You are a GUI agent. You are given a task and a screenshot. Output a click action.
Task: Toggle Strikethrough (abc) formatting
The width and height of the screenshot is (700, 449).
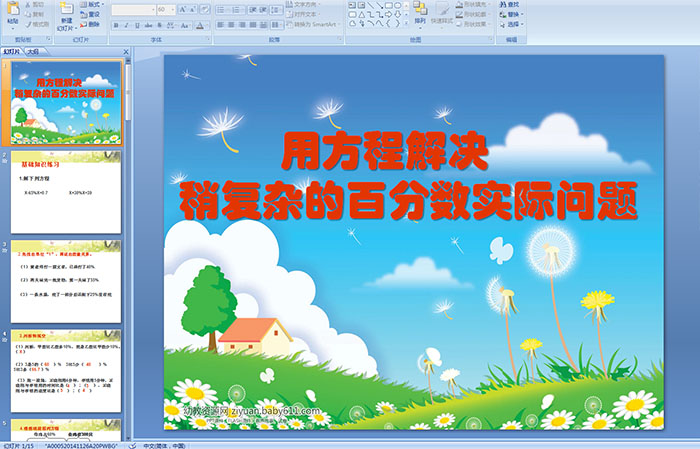[x=148, y=25]
